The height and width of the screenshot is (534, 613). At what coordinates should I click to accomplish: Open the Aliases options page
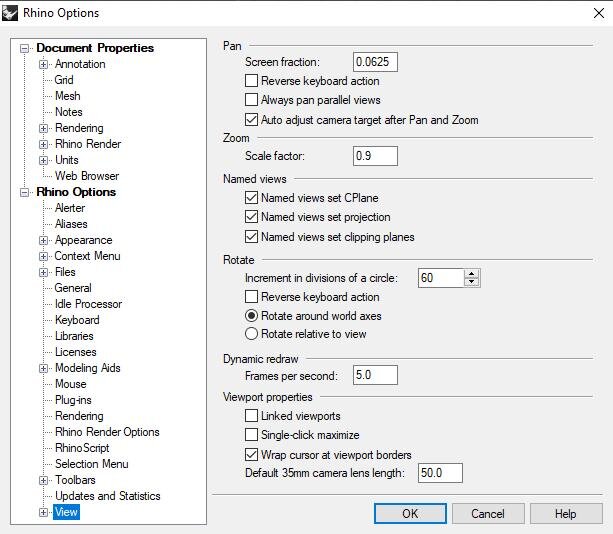point(71,224)
